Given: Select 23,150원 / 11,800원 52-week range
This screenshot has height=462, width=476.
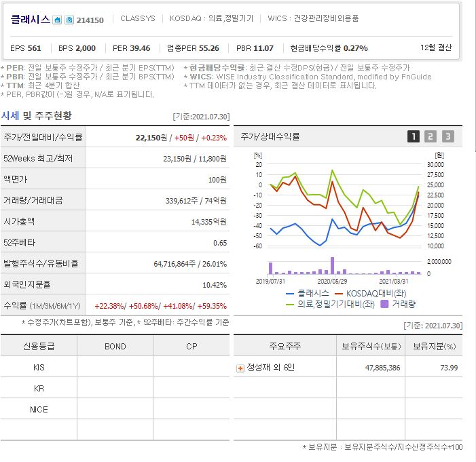Looking at the screenshot, I should (195, 159).
